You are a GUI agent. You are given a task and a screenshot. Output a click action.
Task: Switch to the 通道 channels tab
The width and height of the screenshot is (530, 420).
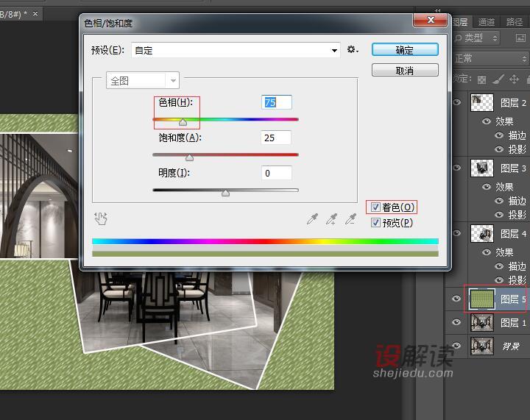point(487,22)
